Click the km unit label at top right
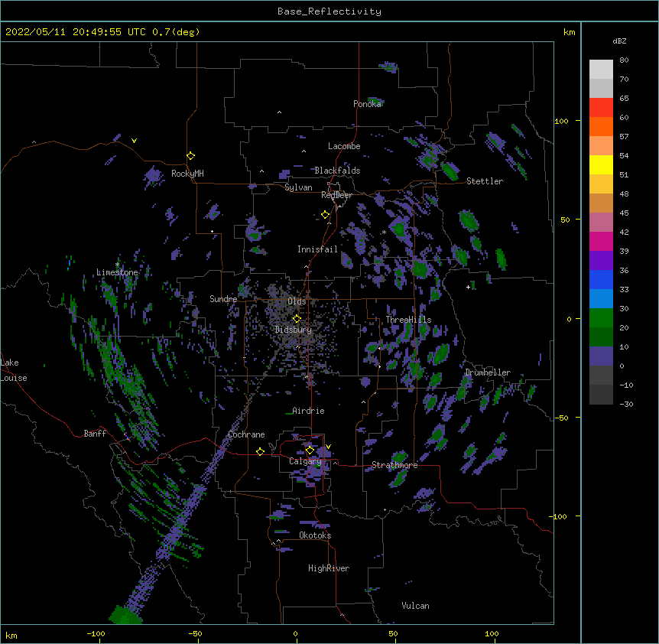 point(569,32)
